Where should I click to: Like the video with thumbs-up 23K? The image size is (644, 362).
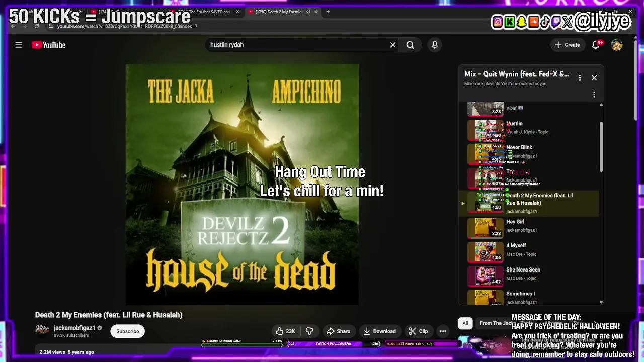coord(285,331)
